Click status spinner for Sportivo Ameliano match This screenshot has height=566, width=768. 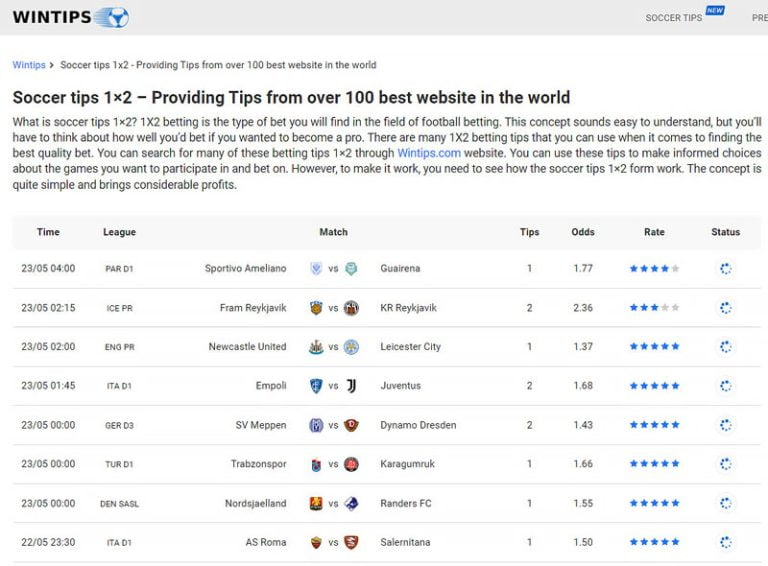(x=726, y=268)
